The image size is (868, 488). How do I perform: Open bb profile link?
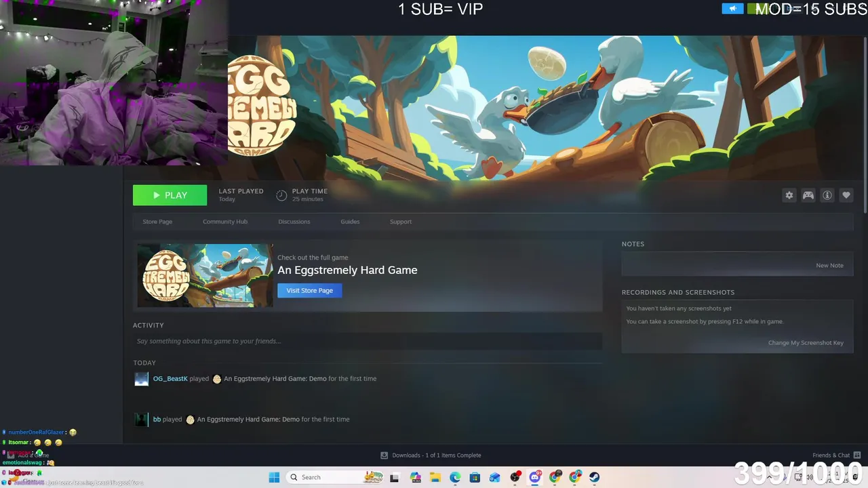click(157, 420)
